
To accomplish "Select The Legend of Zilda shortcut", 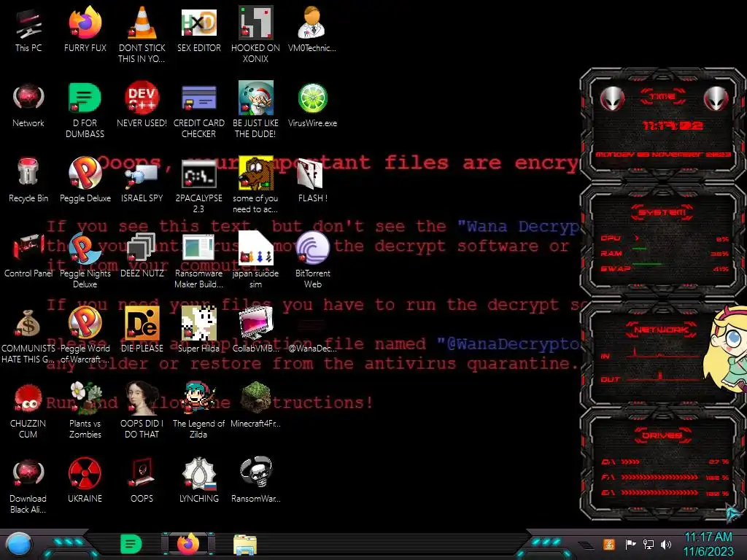I will tap(199, 398).
